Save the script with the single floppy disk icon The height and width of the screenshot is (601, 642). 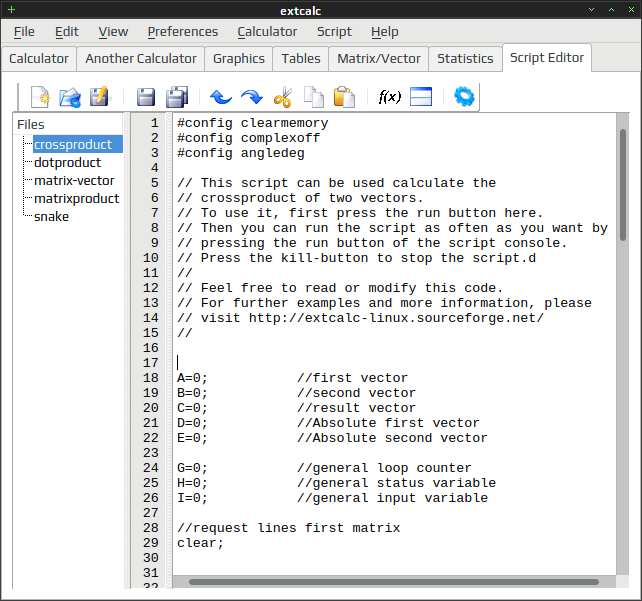145,97
